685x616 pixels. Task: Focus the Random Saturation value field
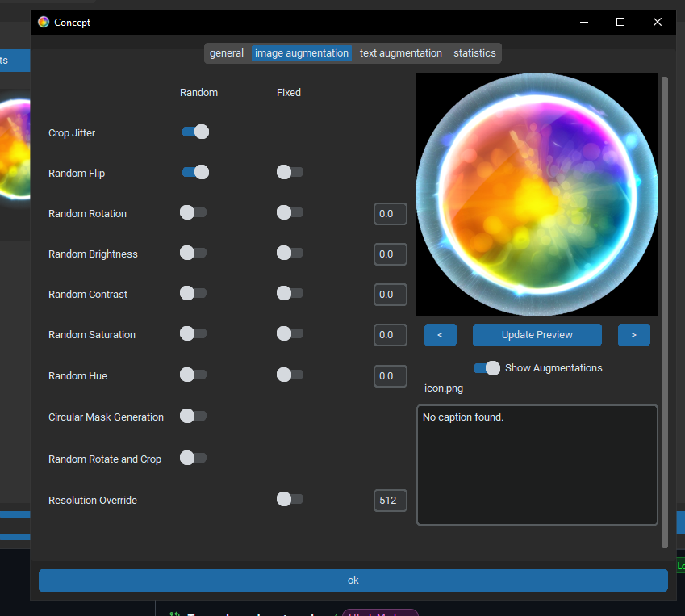391,335
